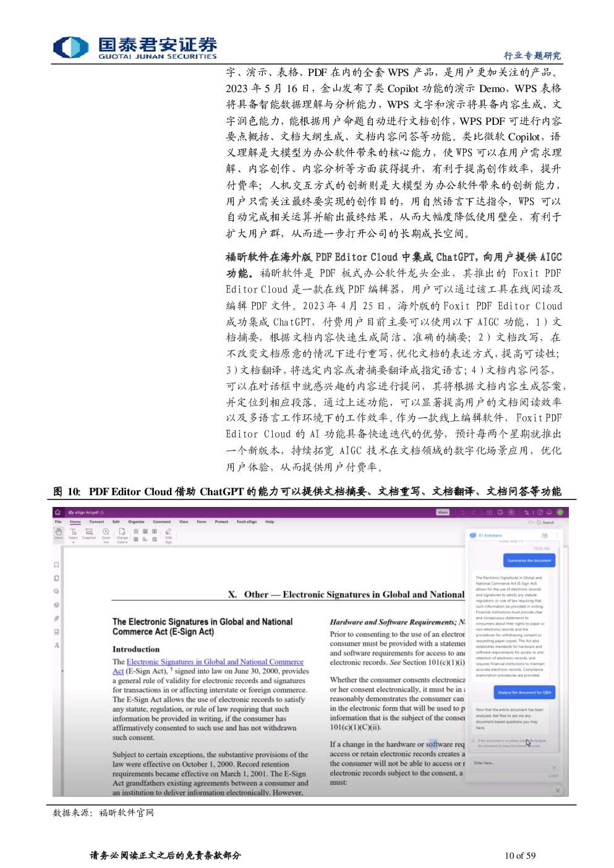Open the search options dropdown beside Search
614x868 pixels.
(x=531, y=522)
